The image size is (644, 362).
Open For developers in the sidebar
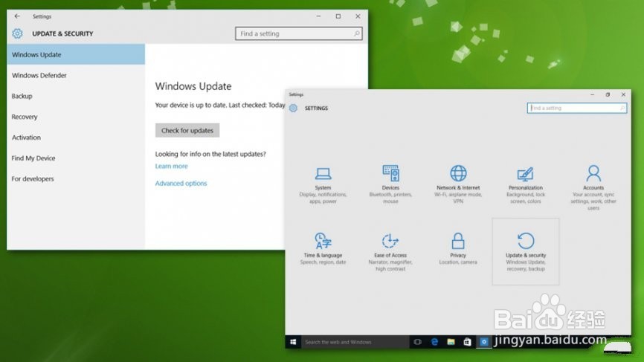[x=76, y=178]
